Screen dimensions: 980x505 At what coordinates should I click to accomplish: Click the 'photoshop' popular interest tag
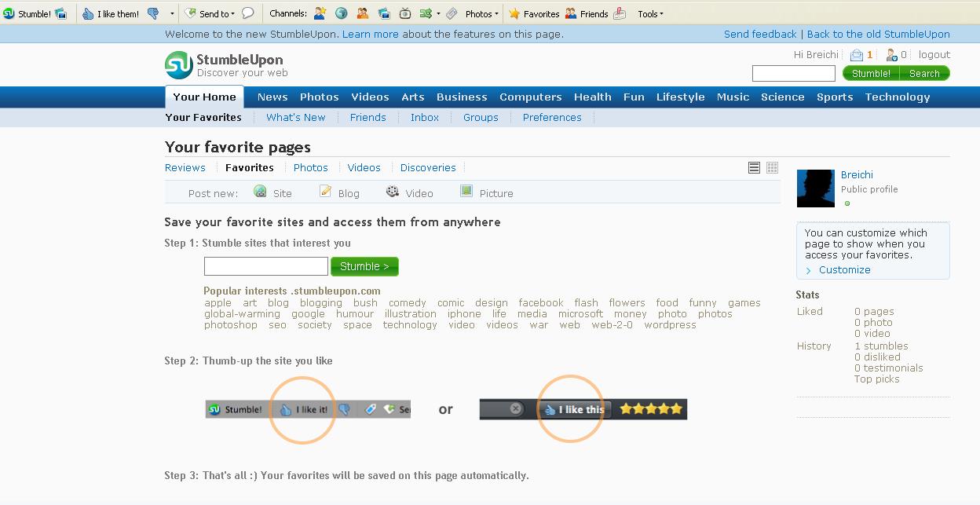tap(231, 325)
